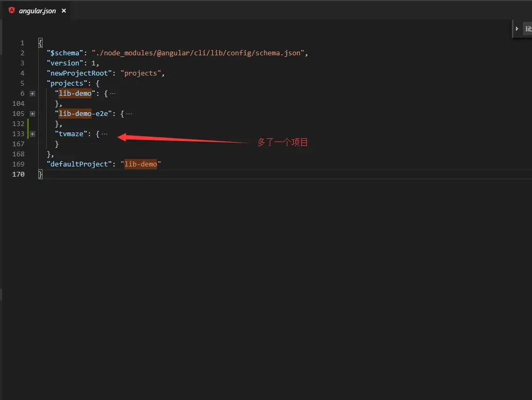
Task: Expand the find widget's replace toggle arrow
Action: 517,29
